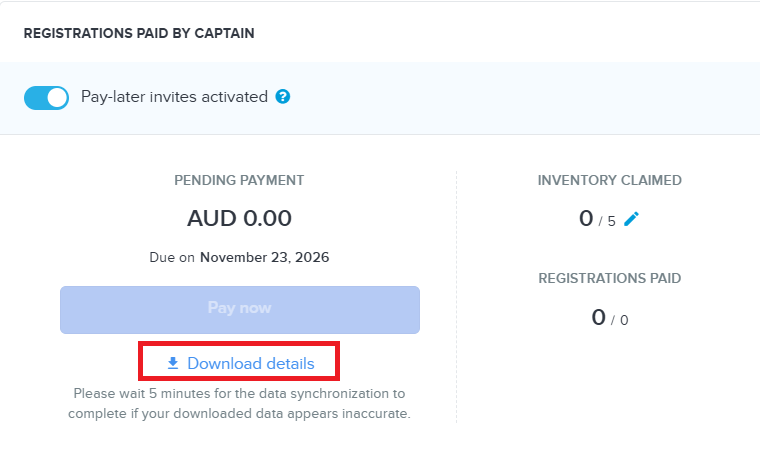Click the pencil edit icon for inventory

point(631,219)
